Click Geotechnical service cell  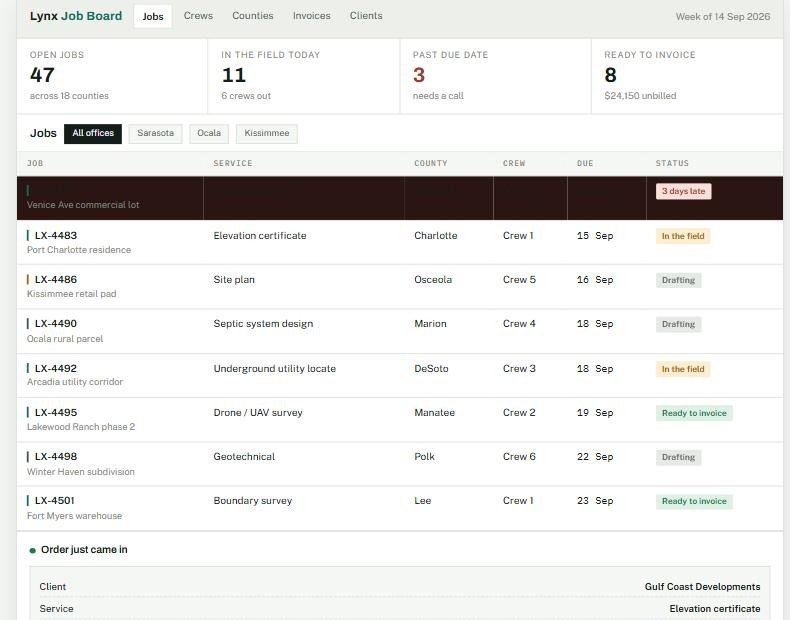(x=244, y=457)
